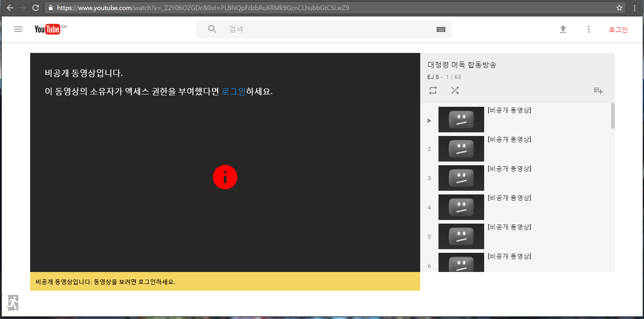Screen dimensions: 644x319
Task: Save playlist with add-to-library icon
Action: (598, 90)
